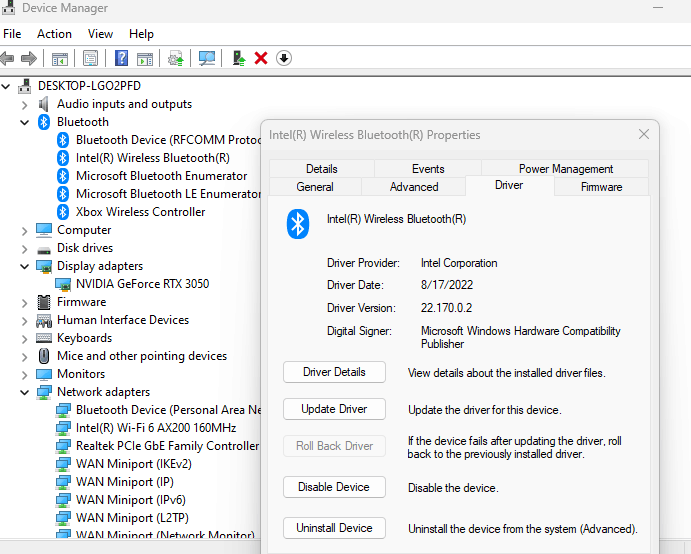Click the Audio inputs and outputs speaker icon
The height and width of the screenshot is (554, 691).
click(x=43, y=104)
